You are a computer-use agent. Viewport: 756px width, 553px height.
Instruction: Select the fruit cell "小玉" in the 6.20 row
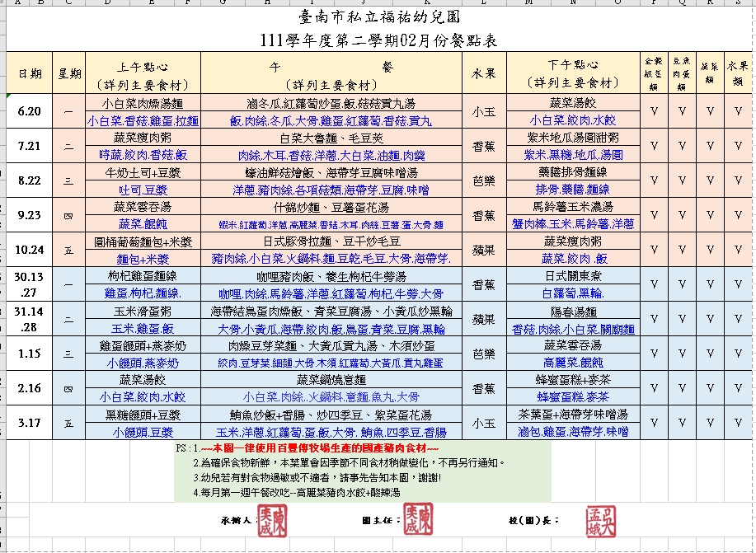484,111
